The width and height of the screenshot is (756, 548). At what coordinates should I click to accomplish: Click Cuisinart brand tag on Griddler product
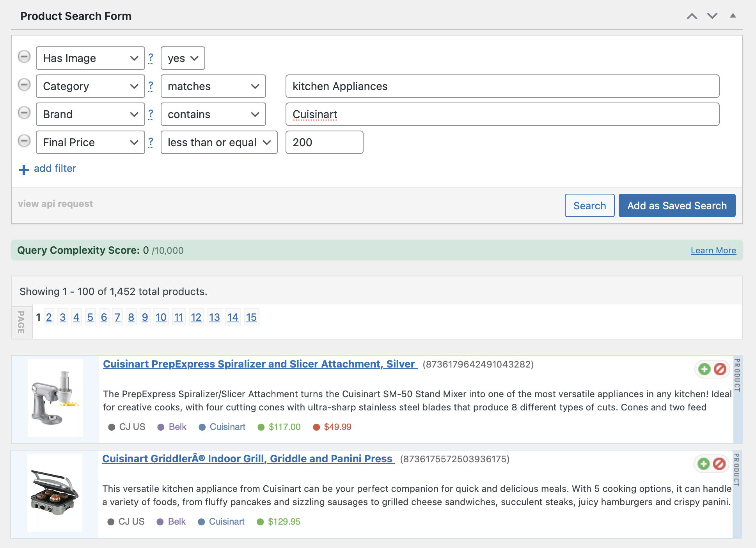coord(227,521)
